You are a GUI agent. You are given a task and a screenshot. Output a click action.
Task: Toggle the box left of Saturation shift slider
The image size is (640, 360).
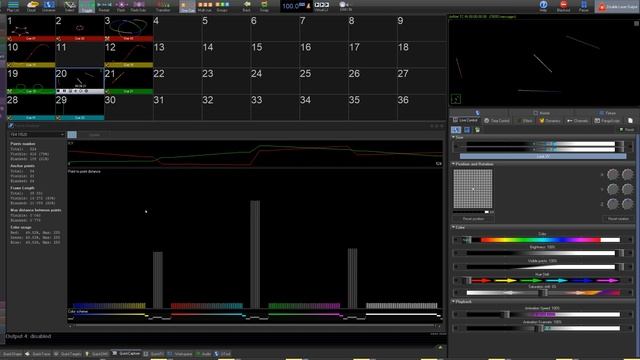click(456, 293)
